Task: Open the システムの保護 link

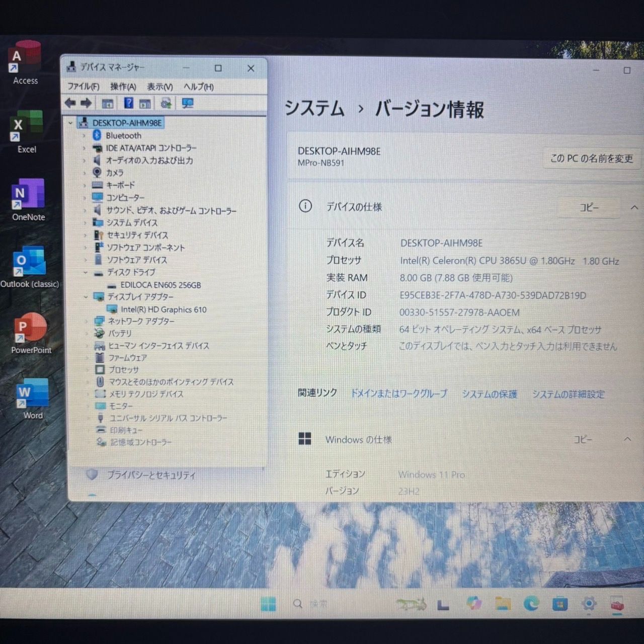Action: 490,394
